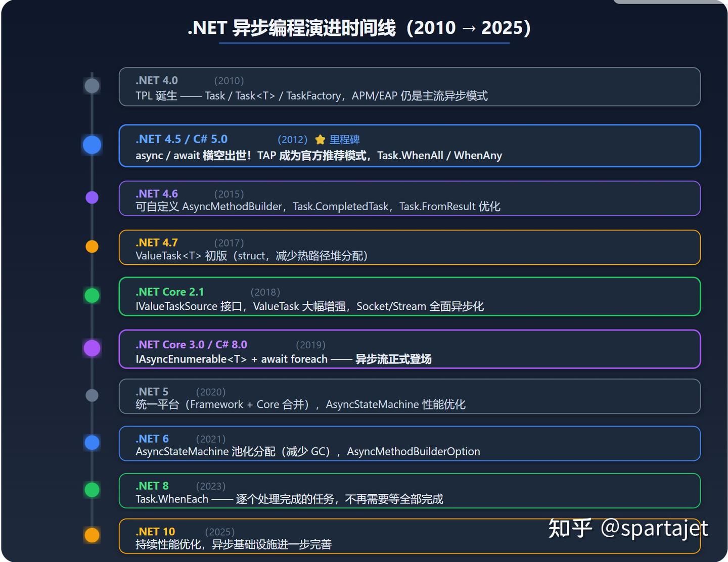Viewport: 728px width, 562px height.
Task: Click the '(2023)' year label
Action: 211,486
